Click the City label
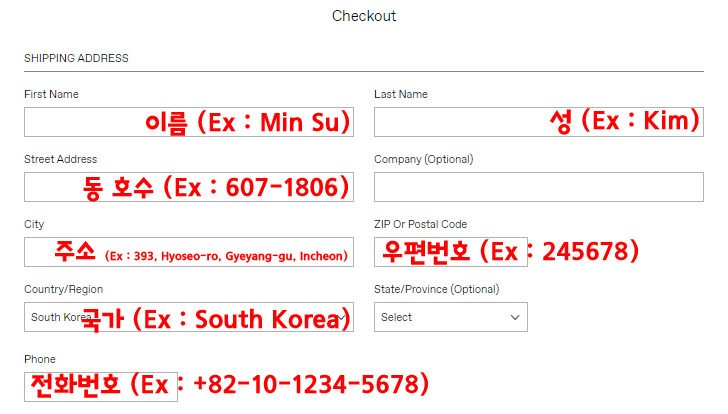This screenshot has height=414, width=728. pyautogui.click(x=34, y=225)
